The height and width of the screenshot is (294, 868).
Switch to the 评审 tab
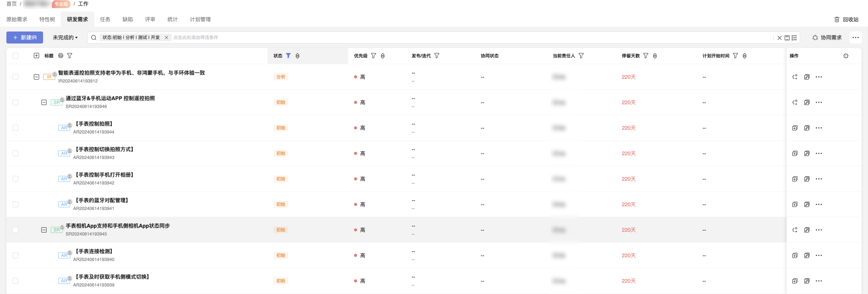point(150,19)
